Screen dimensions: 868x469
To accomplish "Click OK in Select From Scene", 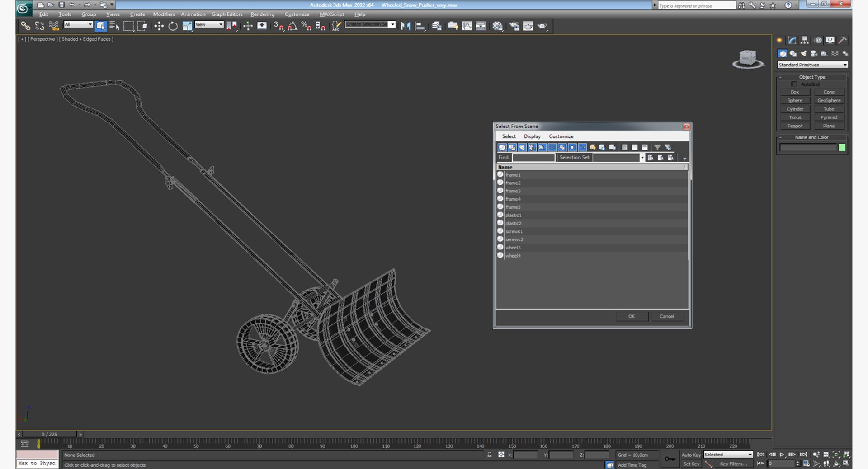I will [632, 316].
